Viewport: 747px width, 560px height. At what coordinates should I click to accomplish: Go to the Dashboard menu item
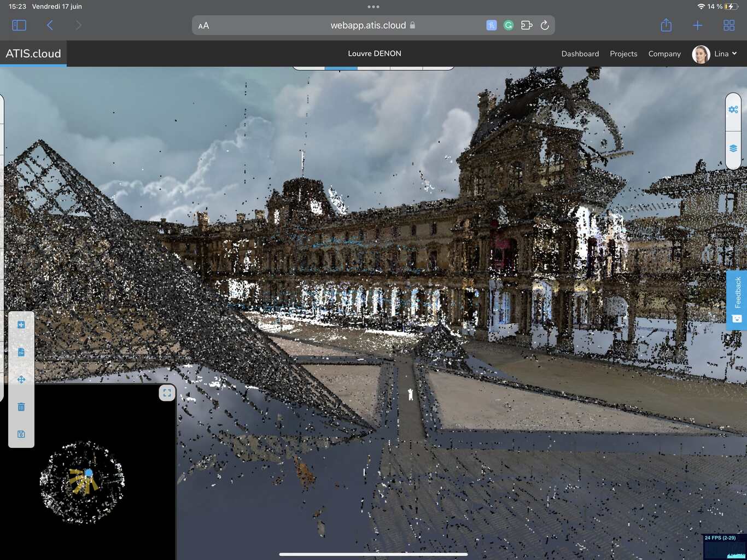point(580,54)
